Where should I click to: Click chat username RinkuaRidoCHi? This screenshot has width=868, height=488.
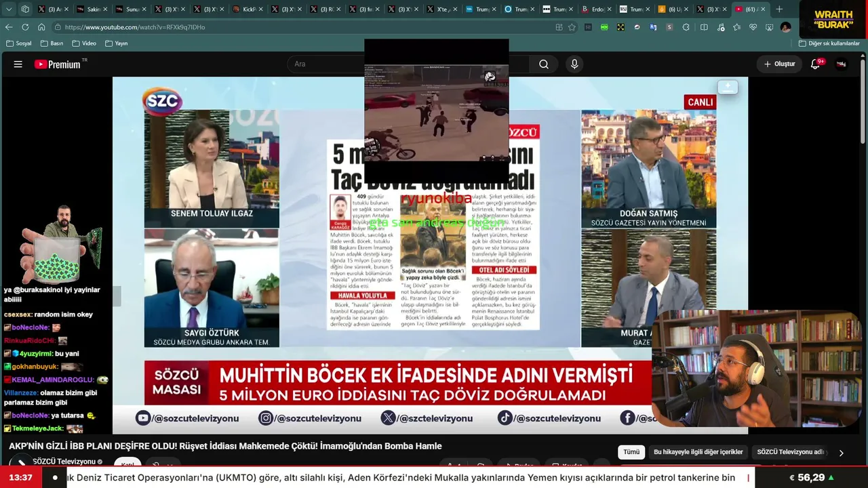pos(30,341)
